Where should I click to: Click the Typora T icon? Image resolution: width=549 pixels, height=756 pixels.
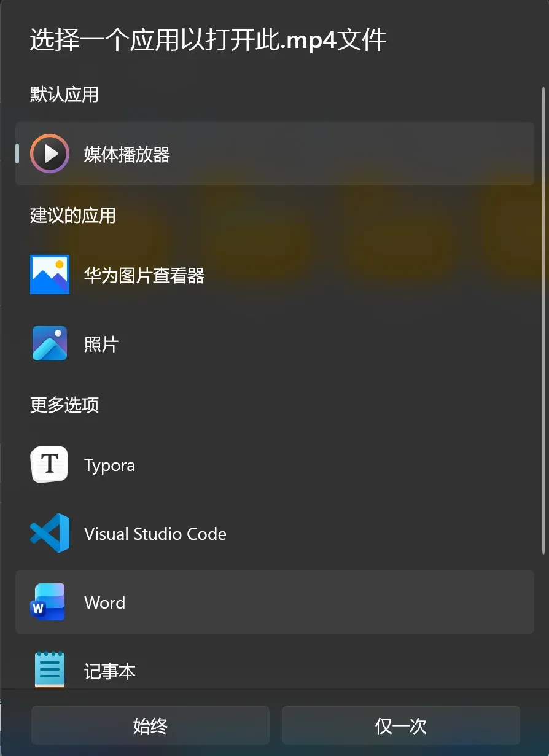(x=49, y=465)
